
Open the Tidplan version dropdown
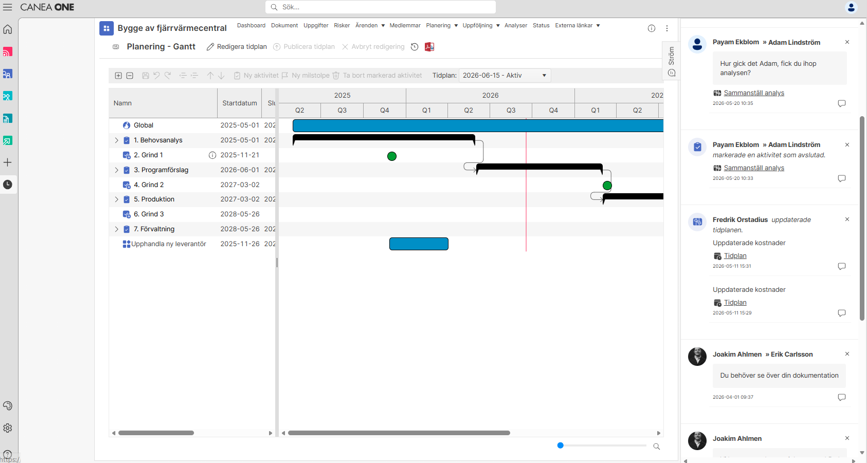click(504, 76)
